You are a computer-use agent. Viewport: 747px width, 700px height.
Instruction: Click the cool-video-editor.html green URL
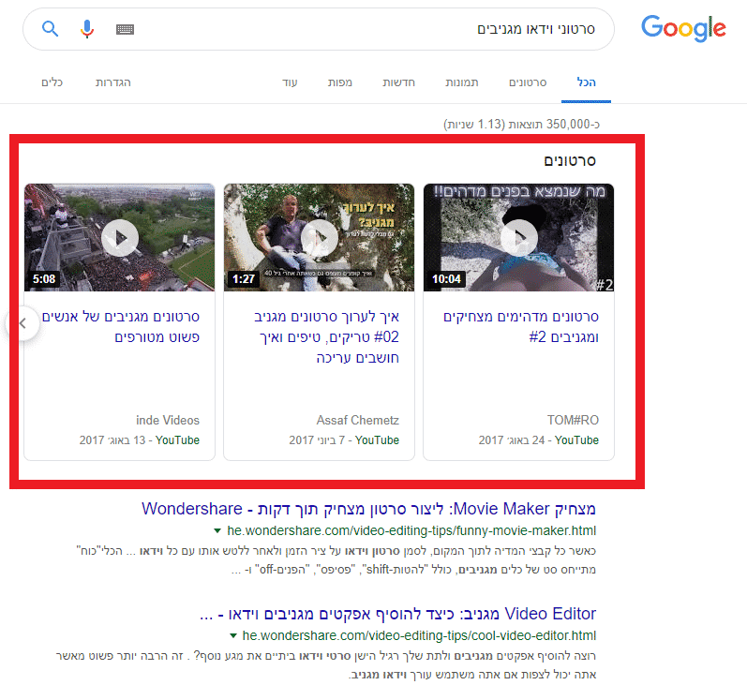[419, 635]
